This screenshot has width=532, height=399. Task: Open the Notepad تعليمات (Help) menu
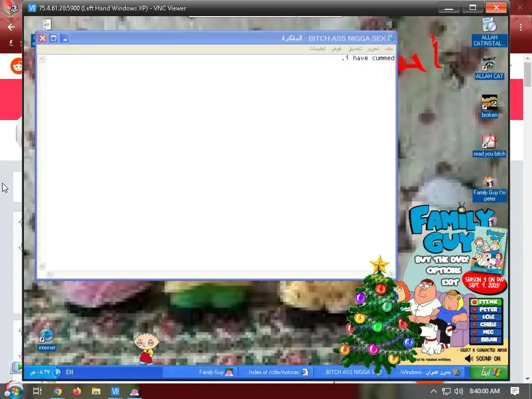pos(317,49)
